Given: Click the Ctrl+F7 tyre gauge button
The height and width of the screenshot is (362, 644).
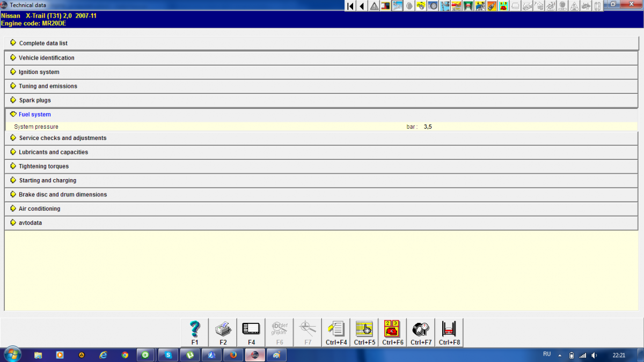Looking at the screenshot, I should click(x=421, y=333).
